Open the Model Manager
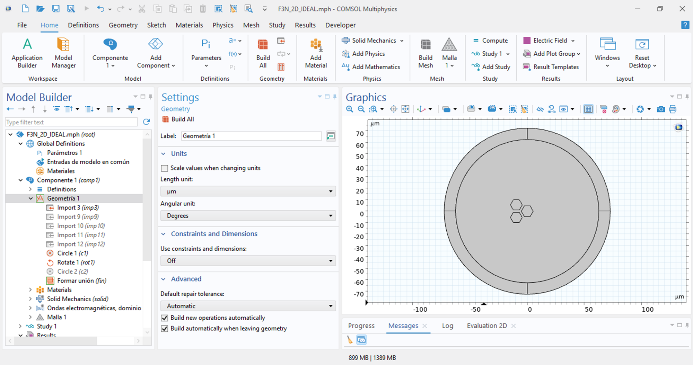This screenshot has width=693, height=365. pyautogui.click(x=63, y=53)
